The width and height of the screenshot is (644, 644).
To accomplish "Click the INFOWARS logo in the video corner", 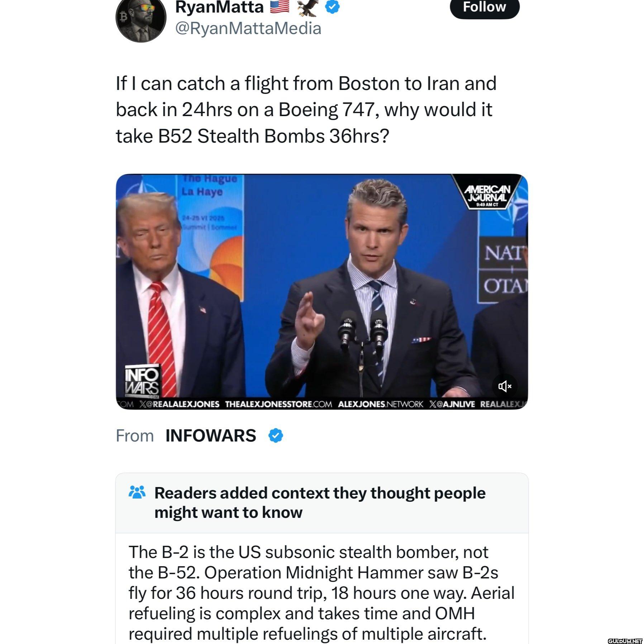I will click(x=143, y=381).
